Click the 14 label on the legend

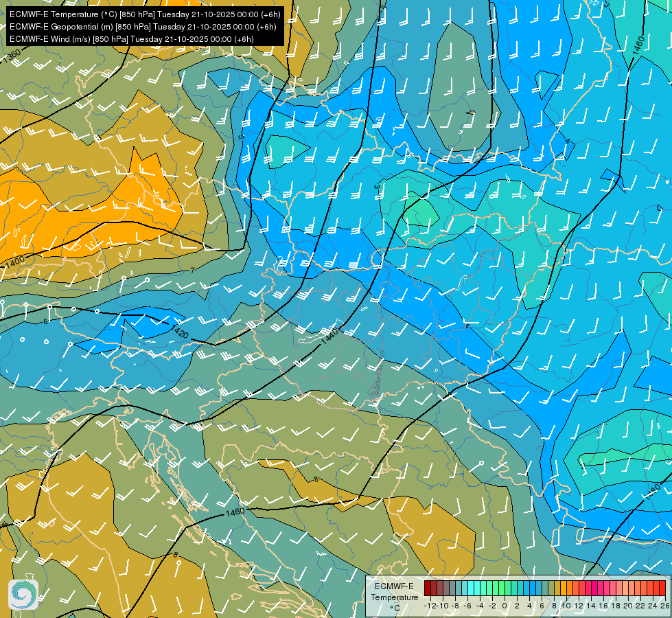point(591,606)
